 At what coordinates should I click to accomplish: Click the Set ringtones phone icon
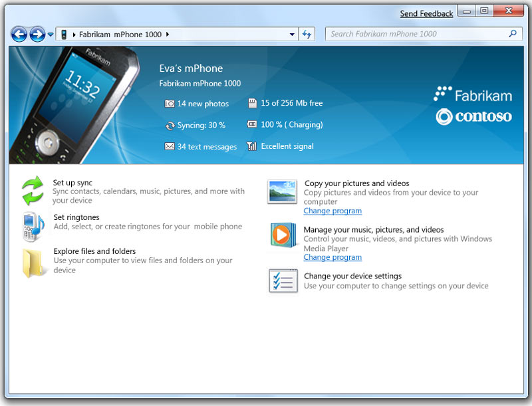tap(33, 227)
